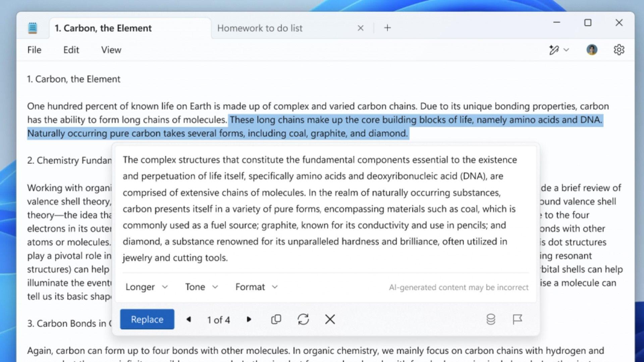Click the Replace button in rewrite panel
This screenshot has height=362, width=644.
pos(147,319)
